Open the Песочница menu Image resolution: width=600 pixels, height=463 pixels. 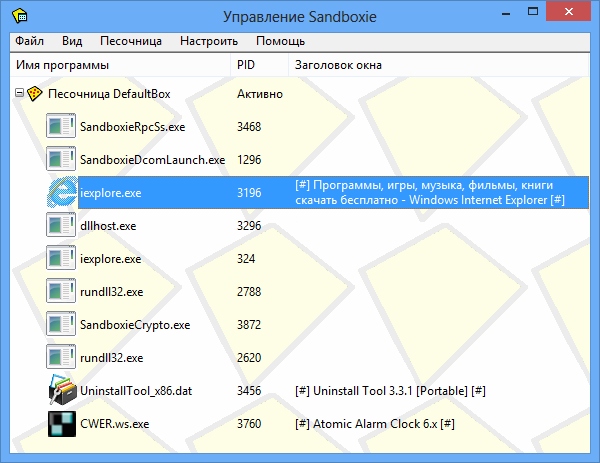(x=131, y=41)
